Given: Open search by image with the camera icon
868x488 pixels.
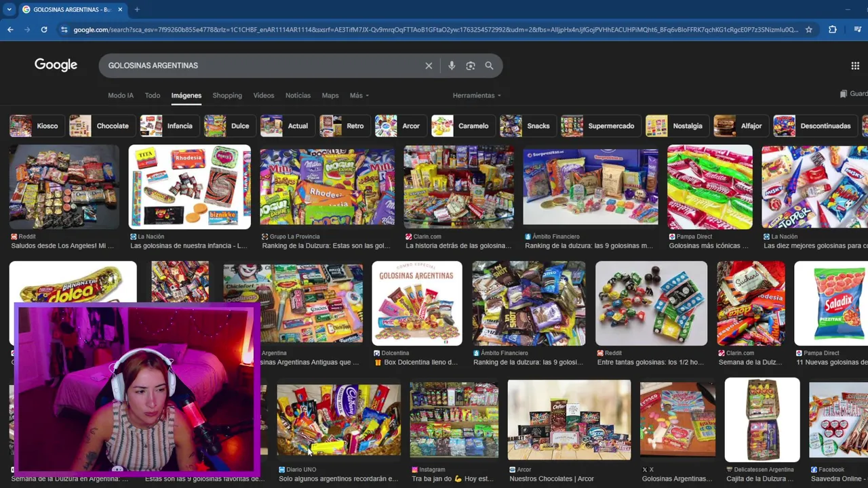Looking at the screenshot, I should click(471, 66).
